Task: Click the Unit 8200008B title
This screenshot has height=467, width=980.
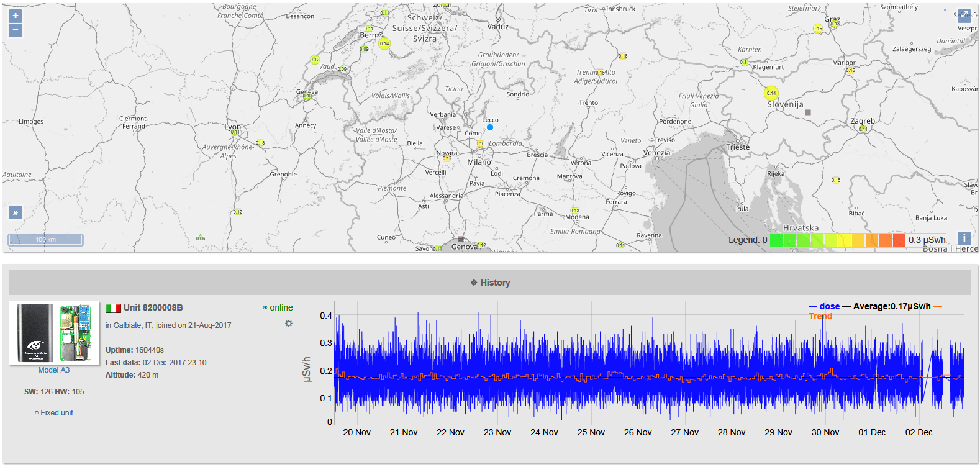Action: (x=153, y=307)
